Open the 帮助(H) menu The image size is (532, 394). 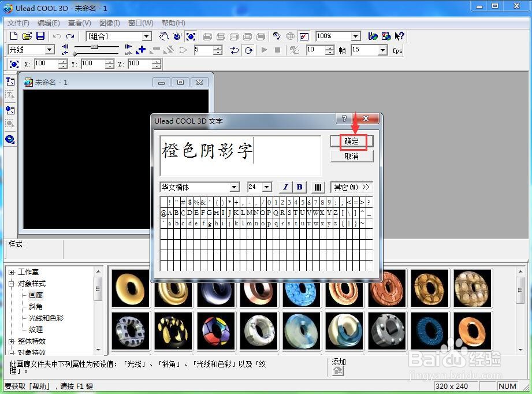(173, 23)
